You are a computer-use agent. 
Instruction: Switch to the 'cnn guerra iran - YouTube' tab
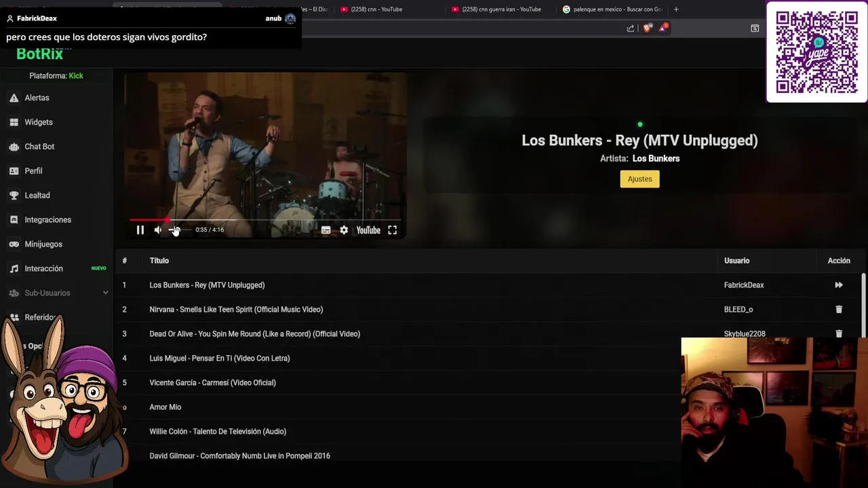pos(501,9)
